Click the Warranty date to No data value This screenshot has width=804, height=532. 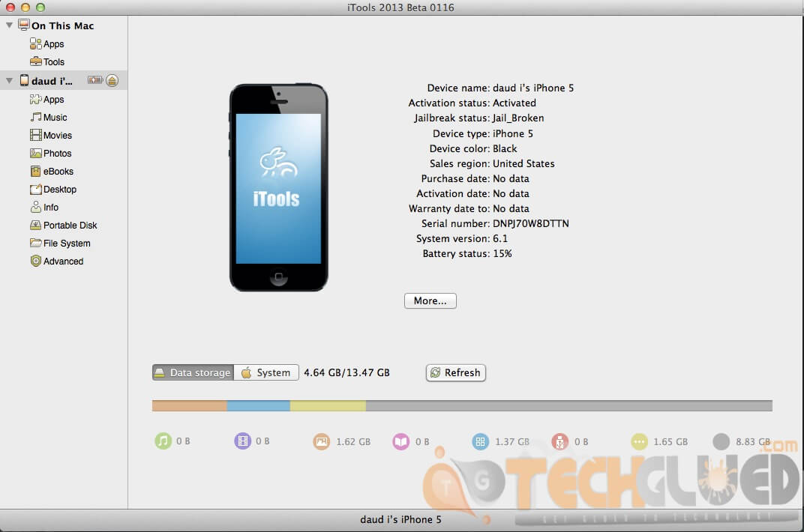click(511, 208)
